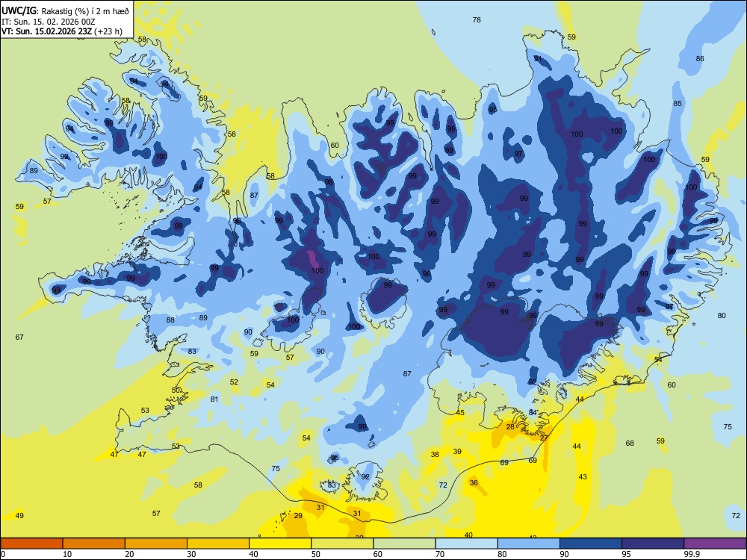Click the map value "28"
The width and height of the screenshot is (747, 560).
(x=510, y=427)
